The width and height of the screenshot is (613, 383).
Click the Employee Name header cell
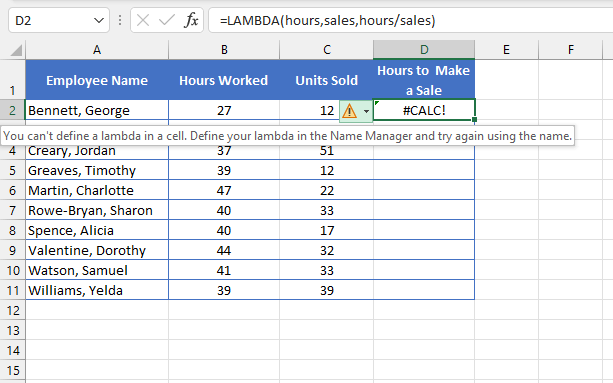click(97, 80)
